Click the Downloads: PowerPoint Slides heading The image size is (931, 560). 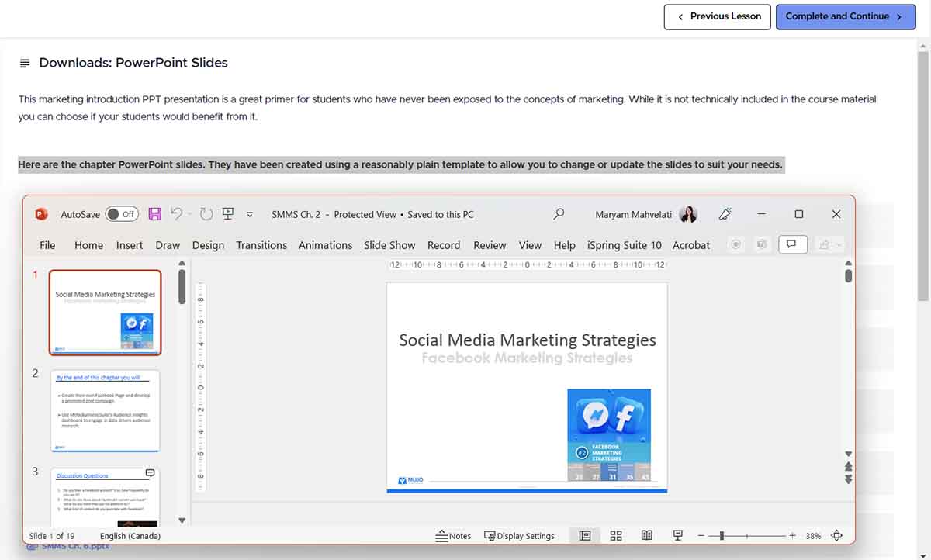pos(133,63)
